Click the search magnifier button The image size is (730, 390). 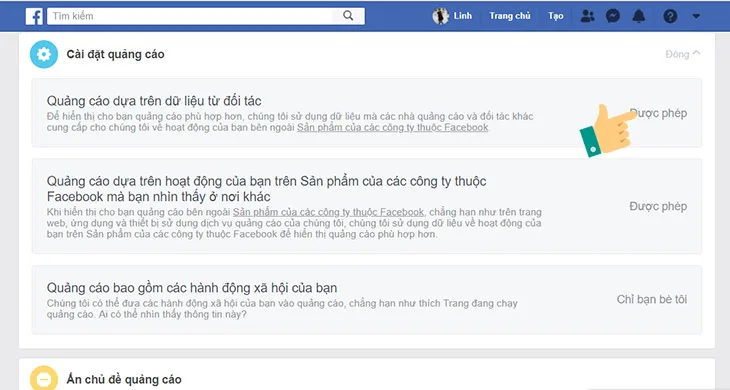coord(348,16)
